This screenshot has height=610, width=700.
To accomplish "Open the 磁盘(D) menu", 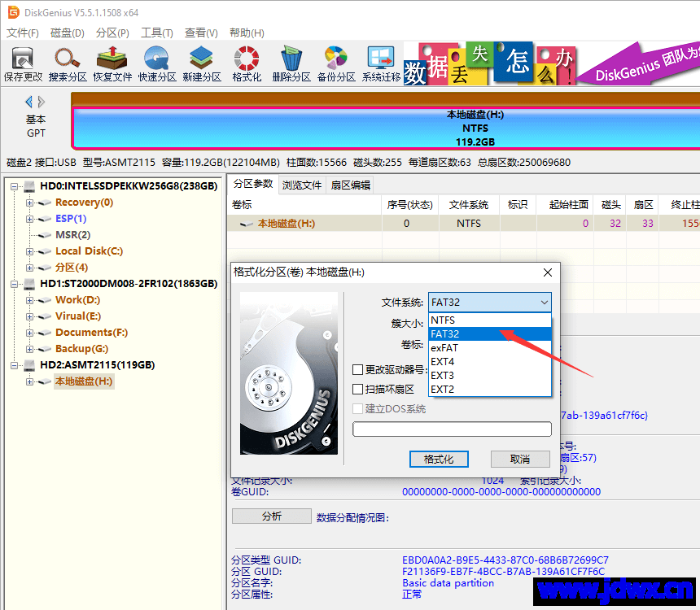I will (67, 33).
